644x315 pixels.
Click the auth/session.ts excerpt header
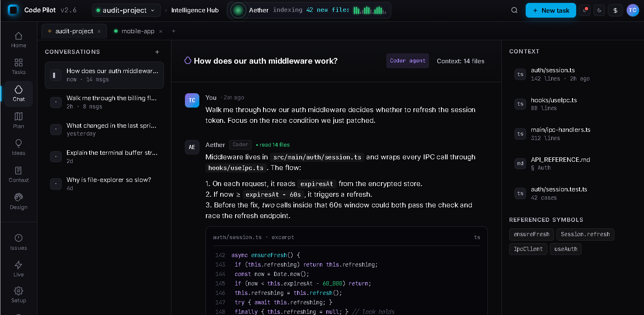click(346, 237)
